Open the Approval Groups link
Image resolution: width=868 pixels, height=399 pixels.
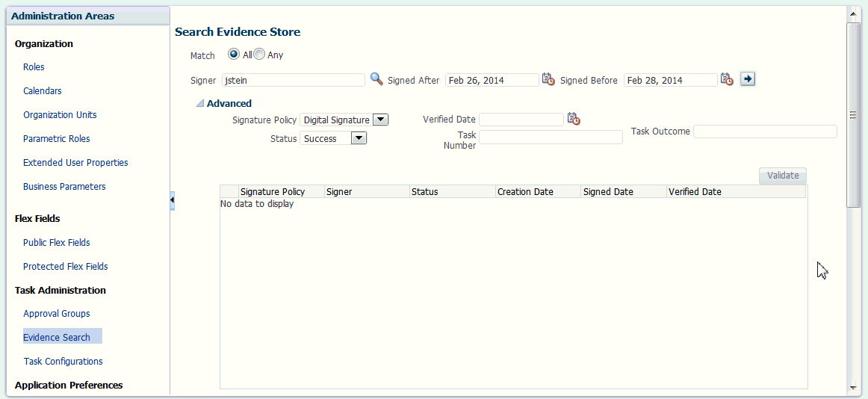57,313
